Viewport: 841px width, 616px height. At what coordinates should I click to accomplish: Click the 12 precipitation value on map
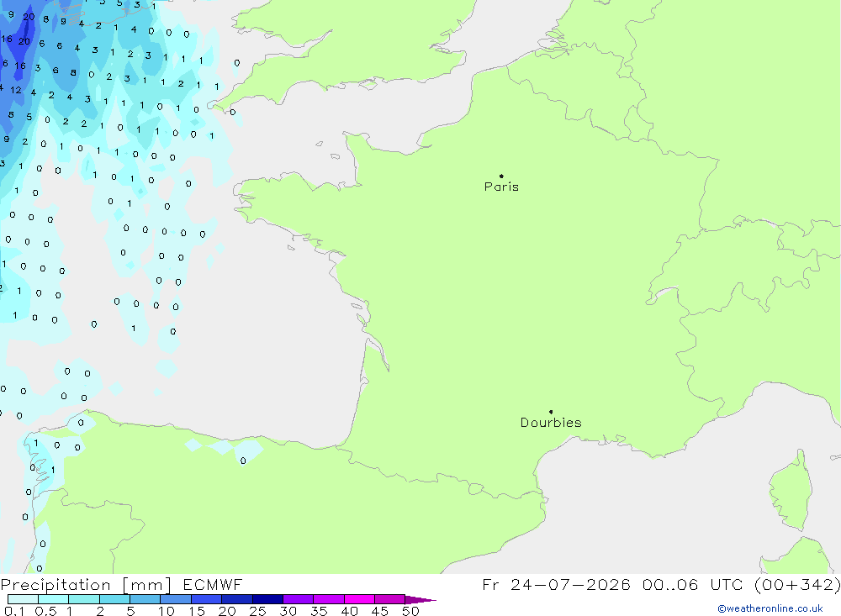tap(16, 90)
